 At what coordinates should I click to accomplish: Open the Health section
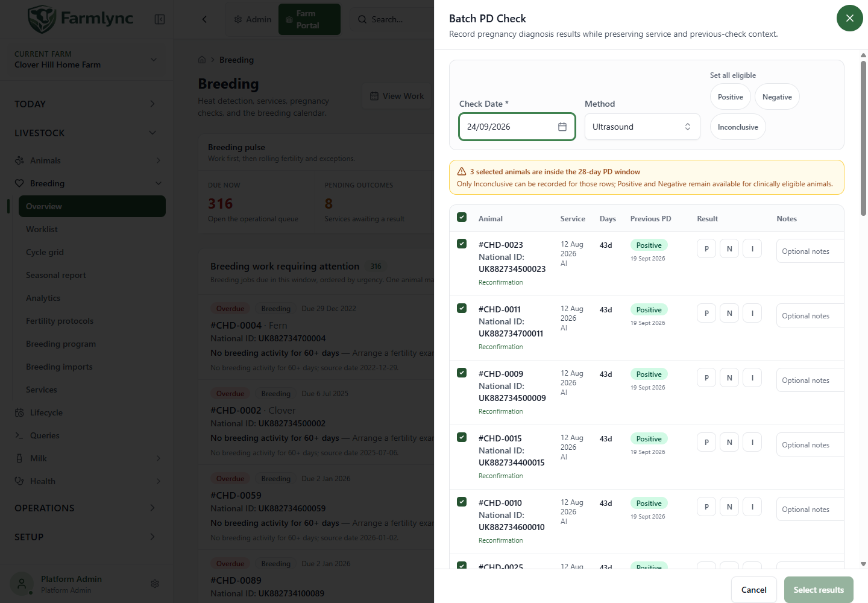coord(43,481)
